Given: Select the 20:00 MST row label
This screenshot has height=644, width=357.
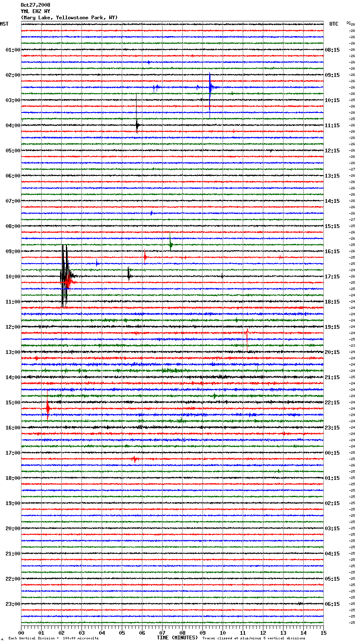Looking at the screenshot, I should pos(13,529).
